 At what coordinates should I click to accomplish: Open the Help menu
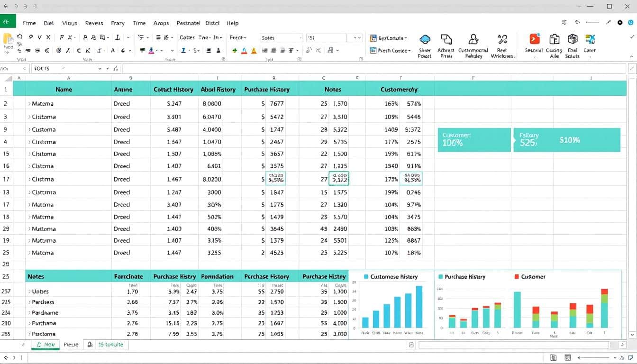[x=232, y=23]
